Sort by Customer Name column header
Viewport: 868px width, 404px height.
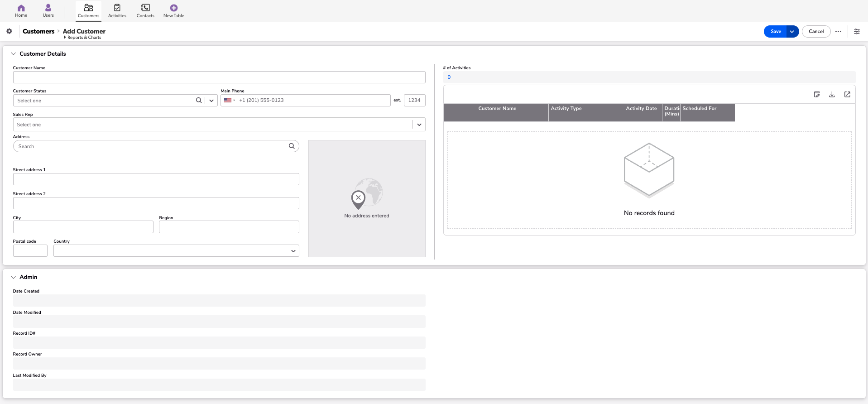click(x=497, y=113)
